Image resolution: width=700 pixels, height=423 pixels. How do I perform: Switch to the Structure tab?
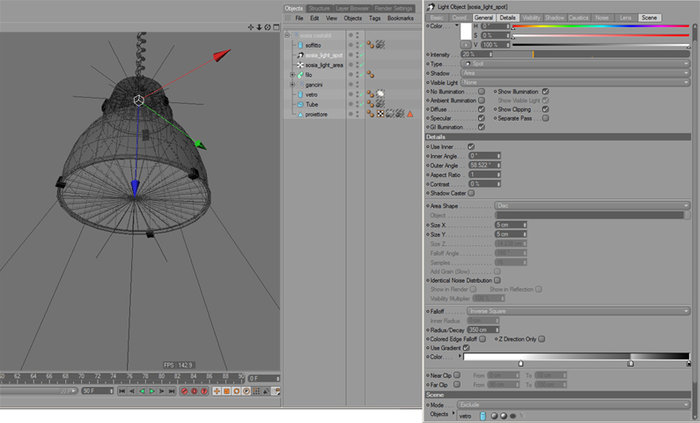click(319, 8)
